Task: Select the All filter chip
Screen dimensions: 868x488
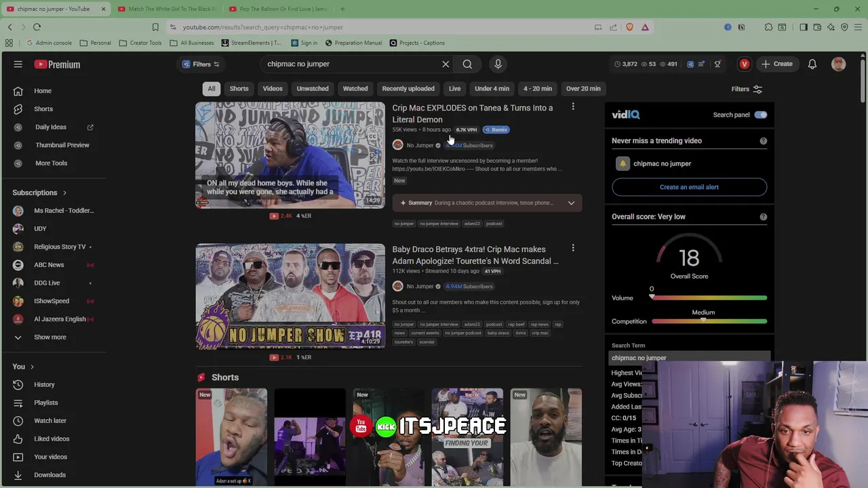Action: (x=212, y=89)
